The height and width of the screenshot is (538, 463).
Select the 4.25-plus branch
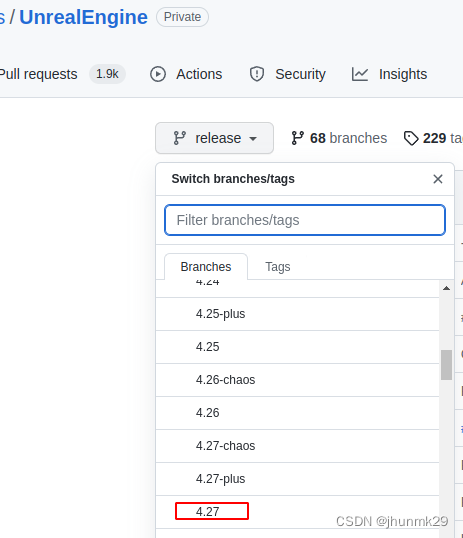298,314
